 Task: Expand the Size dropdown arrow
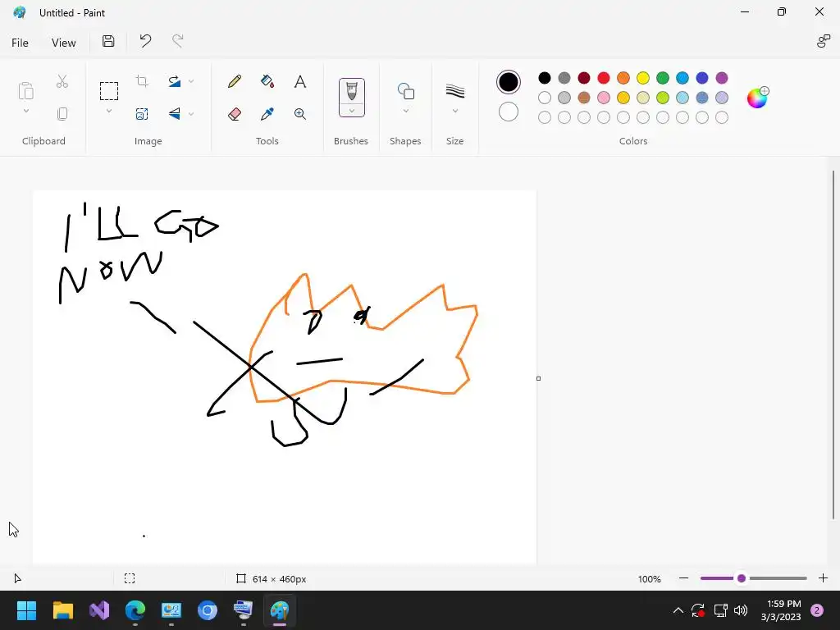pyautogui.click(x=454, y=111)
